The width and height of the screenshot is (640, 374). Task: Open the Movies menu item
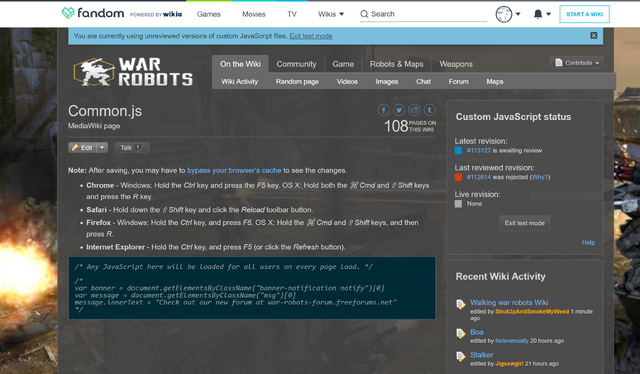click(x=254, y=14)
